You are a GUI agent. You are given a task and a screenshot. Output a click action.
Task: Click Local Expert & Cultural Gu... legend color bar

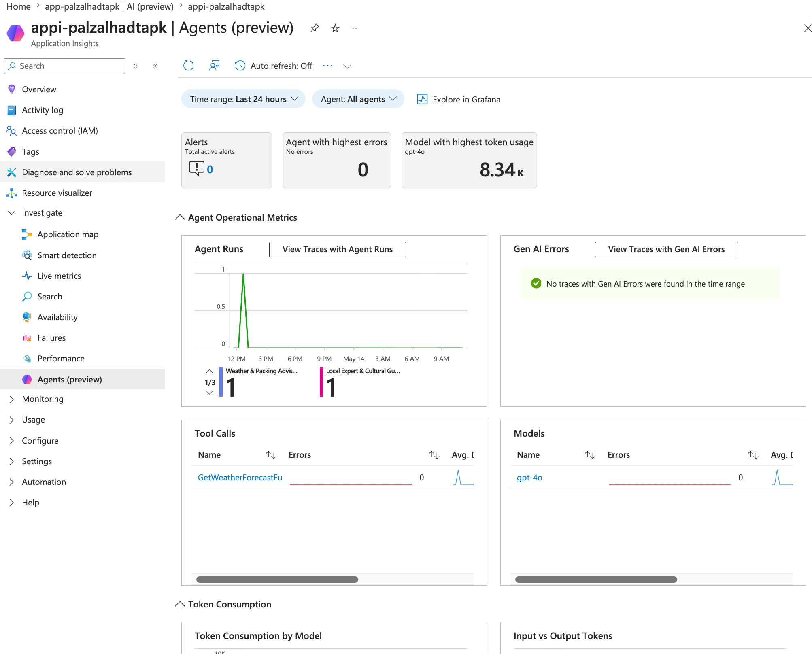click(321, 382)
